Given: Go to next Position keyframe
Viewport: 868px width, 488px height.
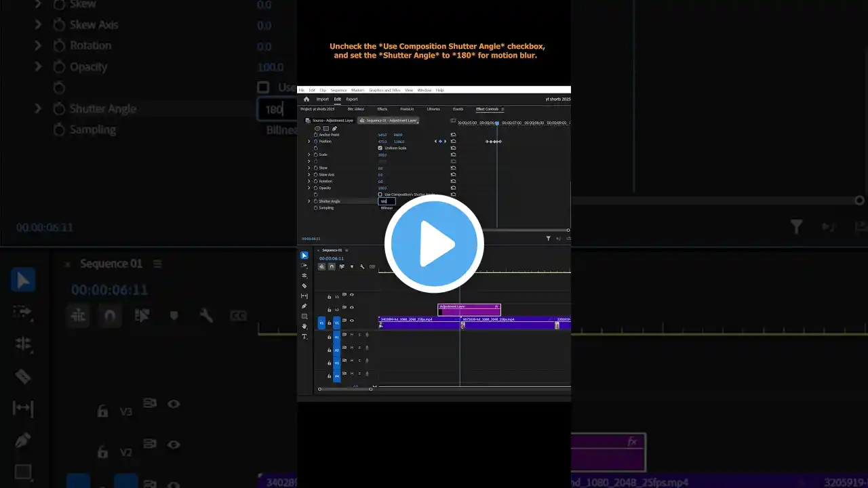Looking at the screenshot, I should (445, 142).
